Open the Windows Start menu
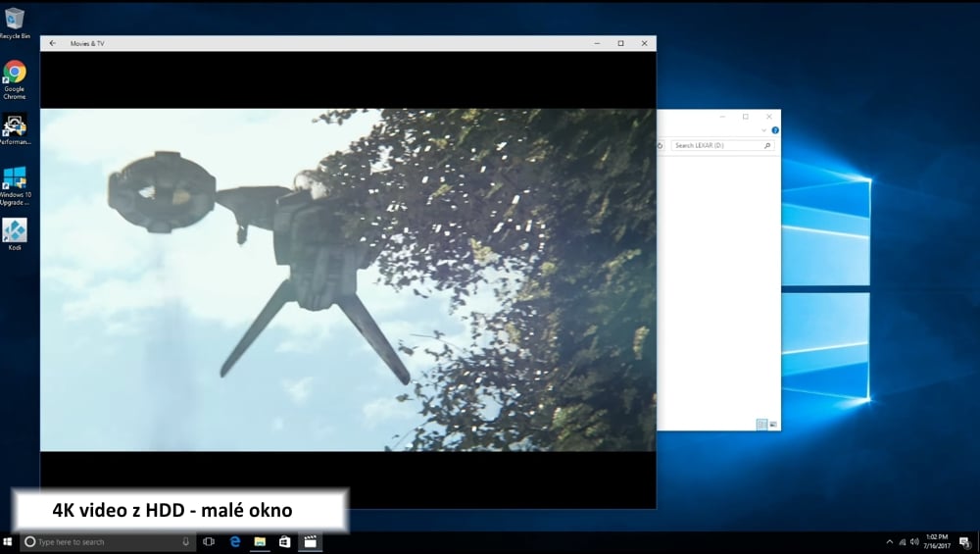 [8, 541]
